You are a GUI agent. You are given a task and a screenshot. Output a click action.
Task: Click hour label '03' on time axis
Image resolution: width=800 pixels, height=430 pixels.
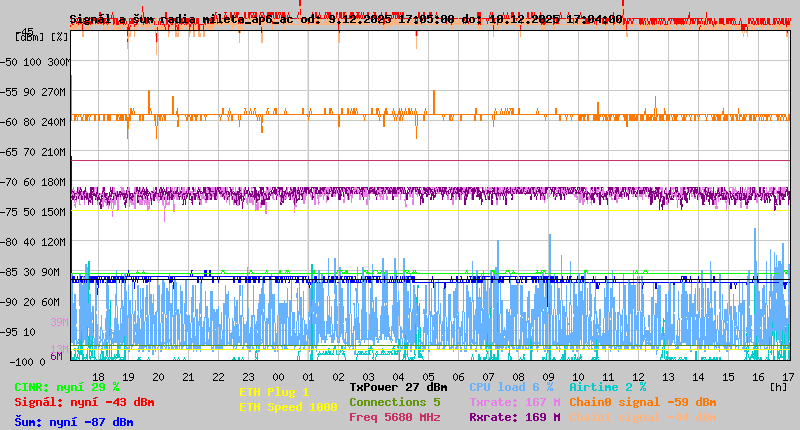pos(368,377)
